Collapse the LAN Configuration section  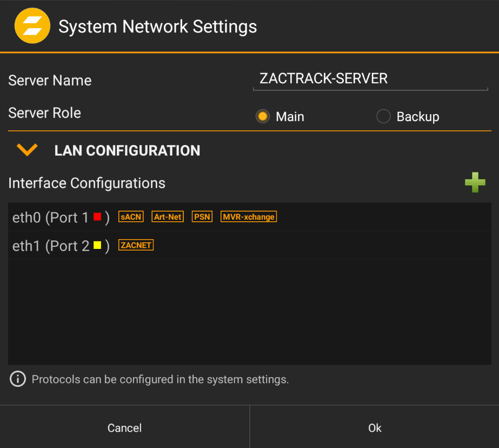27,150
